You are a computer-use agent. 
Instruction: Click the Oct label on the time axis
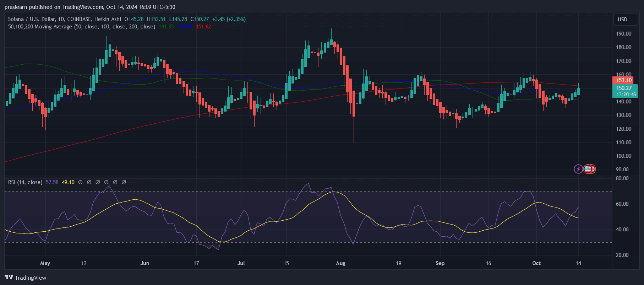(x=536, y=263)
